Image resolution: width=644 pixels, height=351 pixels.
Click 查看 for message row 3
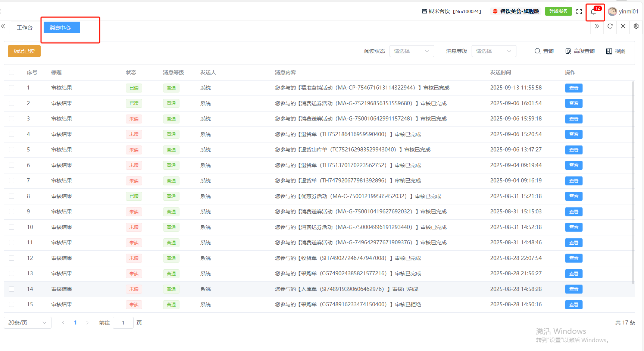[573, 119]
